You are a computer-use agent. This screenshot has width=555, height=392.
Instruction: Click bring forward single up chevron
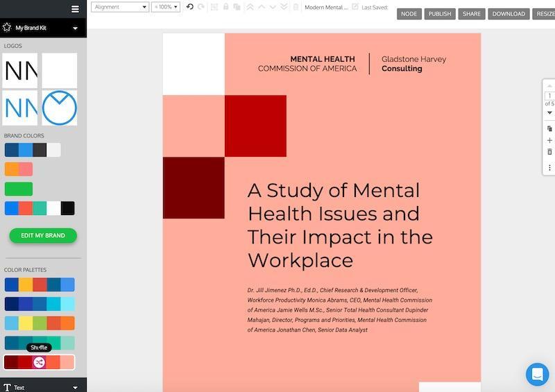point(262,7)
